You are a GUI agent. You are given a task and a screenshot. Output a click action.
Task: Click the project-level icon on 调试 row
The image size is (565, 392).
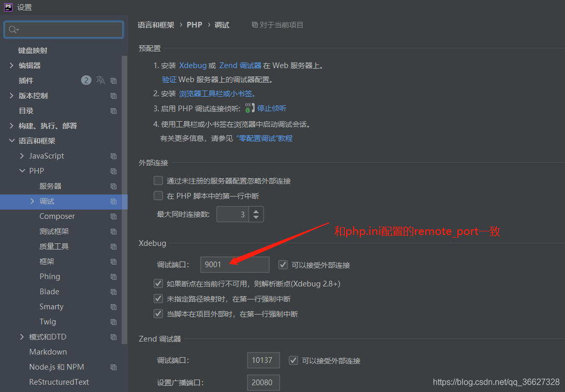pyautogui.click(x=113, y=201)
